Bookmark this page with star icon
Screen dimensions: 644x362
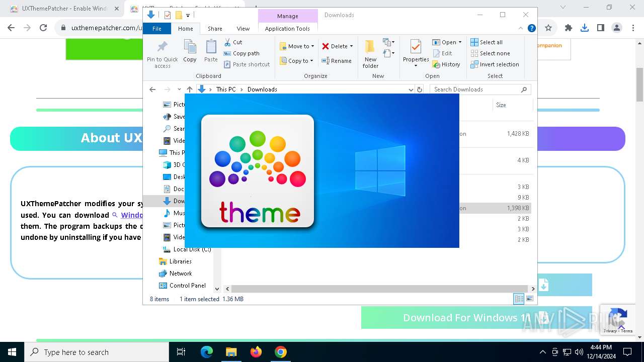[548, 28]
